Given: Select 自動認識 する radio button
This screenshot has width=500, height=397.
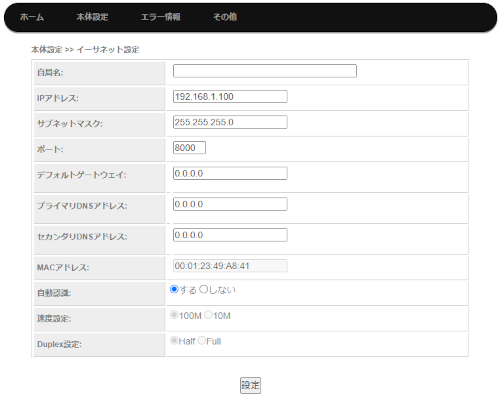Looking at the screenshot, I should [x=174, y=289].
